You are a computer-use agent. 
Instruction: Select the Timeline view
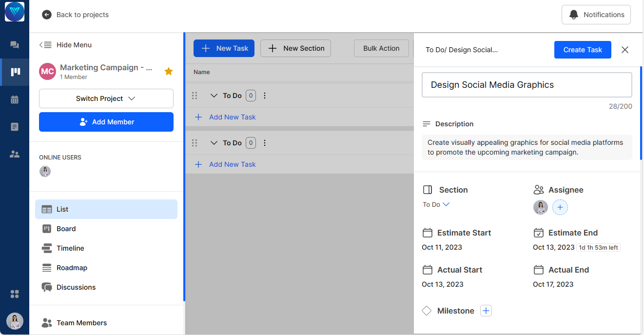coord(106,248)
